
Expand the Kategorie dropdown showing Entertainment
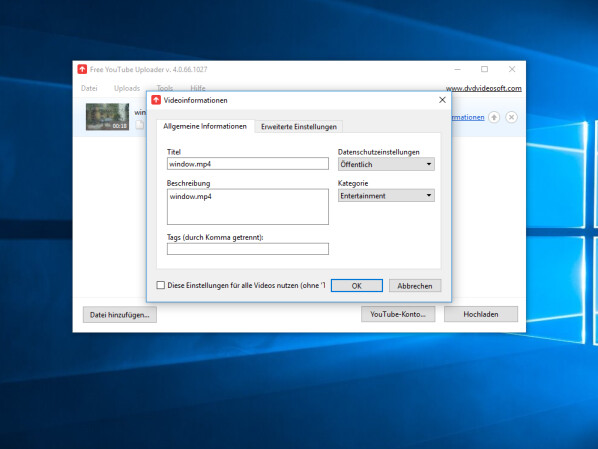tap(386, 196)
